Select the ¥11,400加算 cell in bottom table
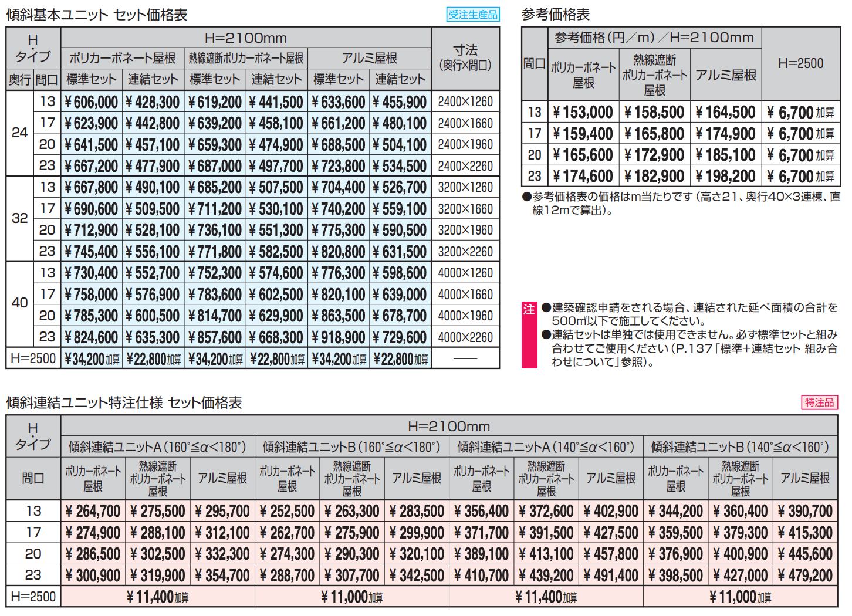 (157, 596)
